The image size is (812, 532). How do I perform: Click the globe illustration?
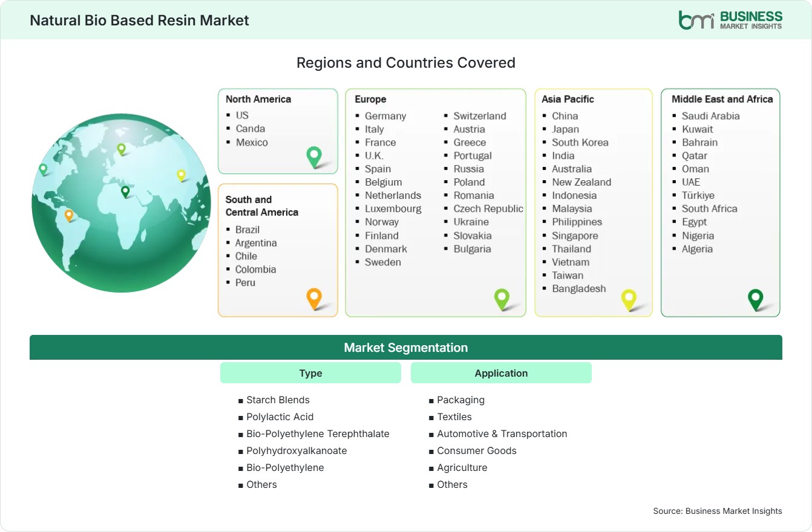[x=121, y=203]
